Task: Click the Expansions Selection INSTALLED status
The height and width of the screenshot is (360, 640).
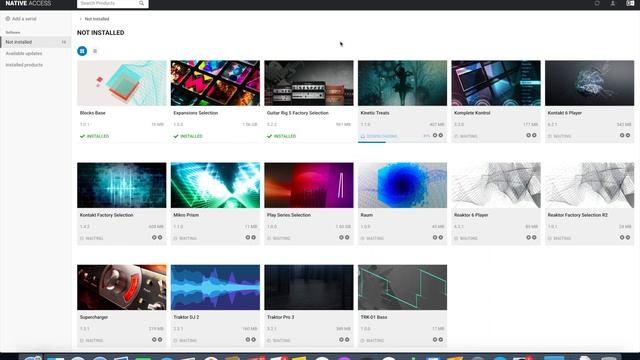Action: 188,136
